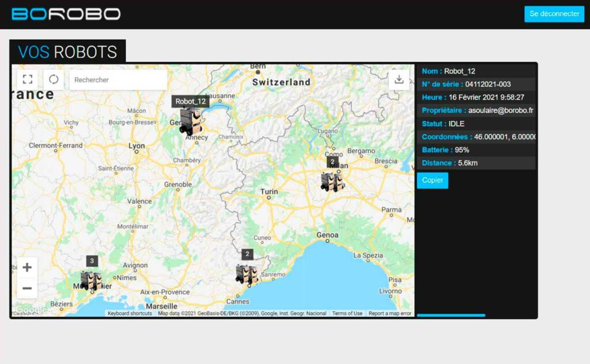
Task: Click Lyon city label on map
Action: (x=137, y=146)
